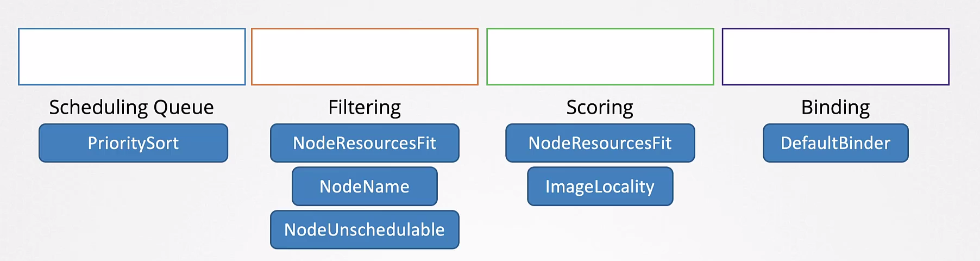The height and width of the screenshot is (261, 980).
Task: Click the empty blue-bordered box above Scheduling Queue
Action: [x=132, y=57]
